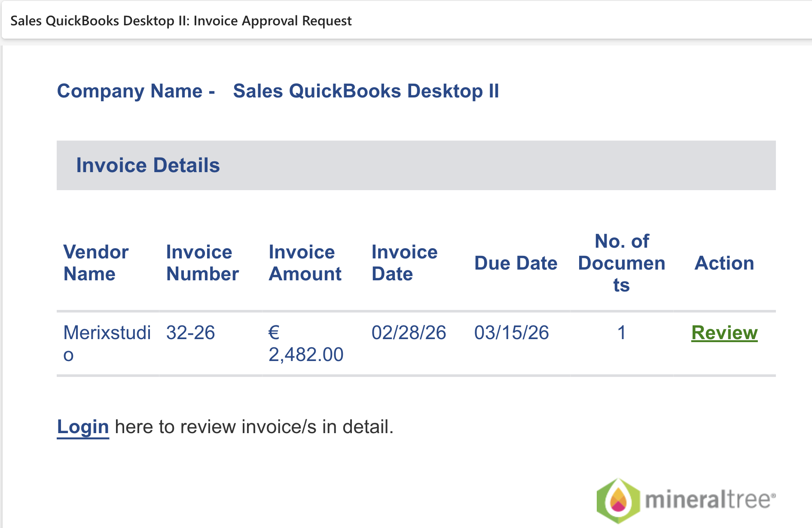The width and height of the screenshot is (812, 528).
Task: Click the company name Sales QuickBooks Desktop II
Action: (x=366, y=91)
